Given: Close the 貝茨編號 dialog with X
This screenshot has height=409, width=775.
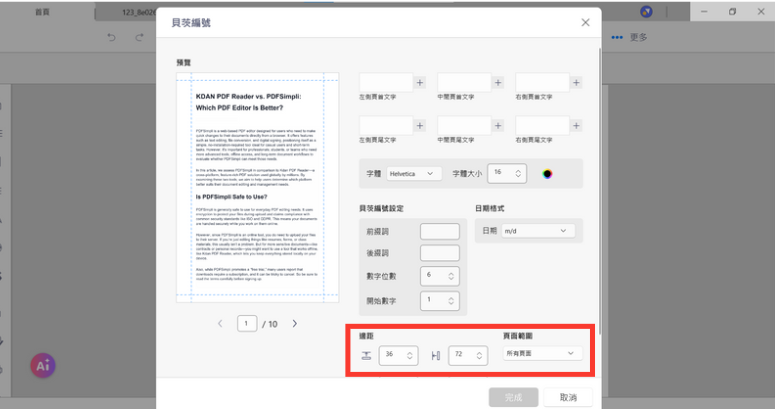Looking at the screenshot, I should (586, 22).
